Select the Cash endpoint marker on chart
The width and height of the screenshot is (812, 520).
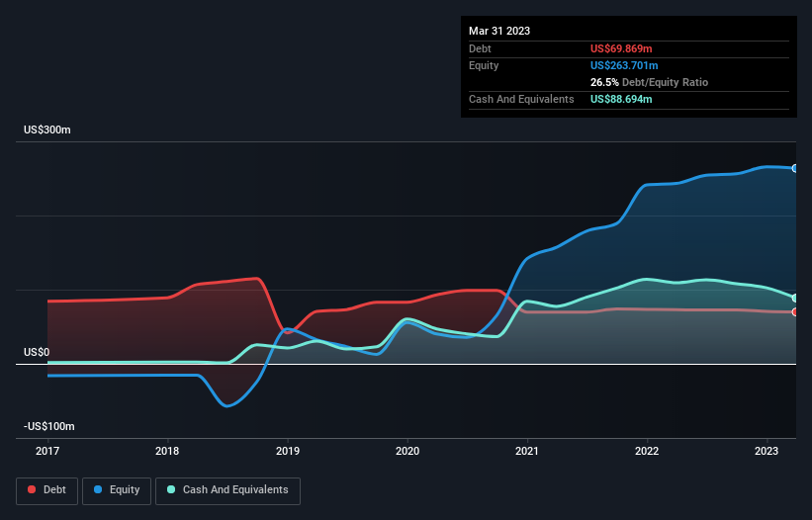click(x=795, y=299)
